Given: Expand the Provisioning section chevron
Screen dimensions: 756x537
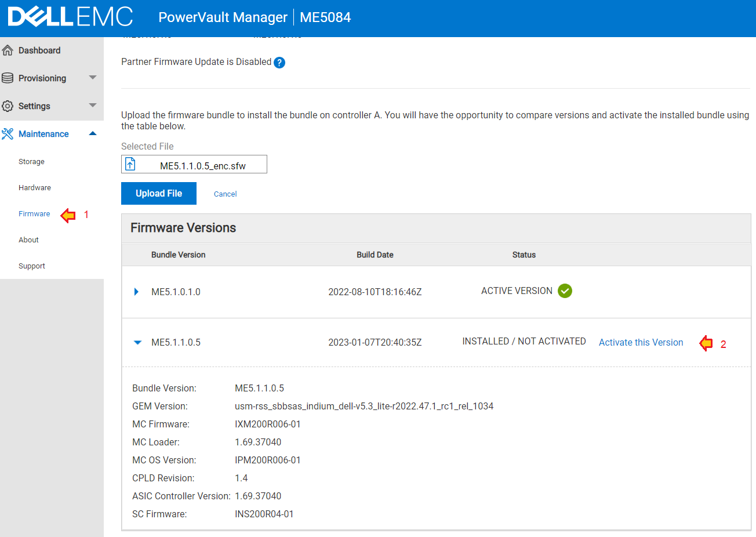Looking at the screenshot, I should [93, 78].
